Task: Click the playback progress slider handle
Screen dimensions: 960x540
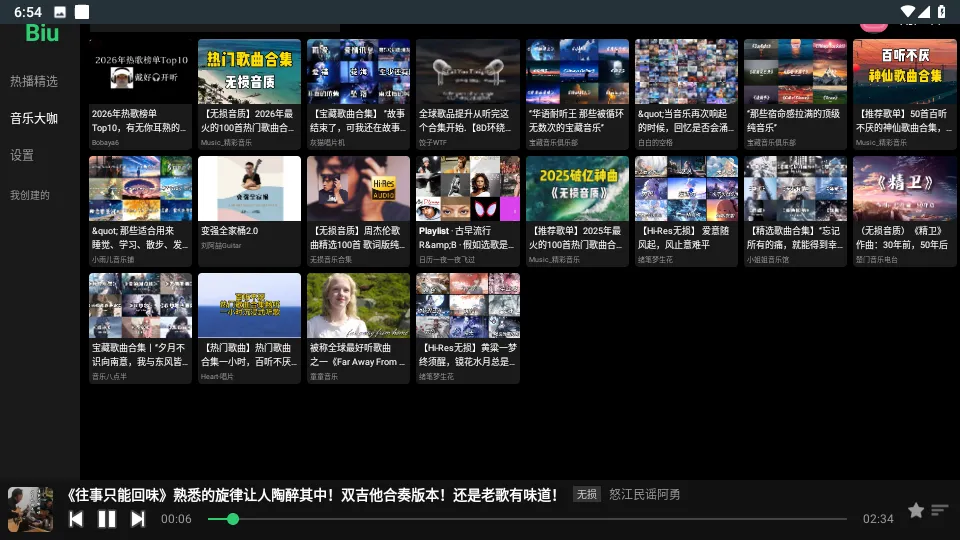Action: [233, 519]
